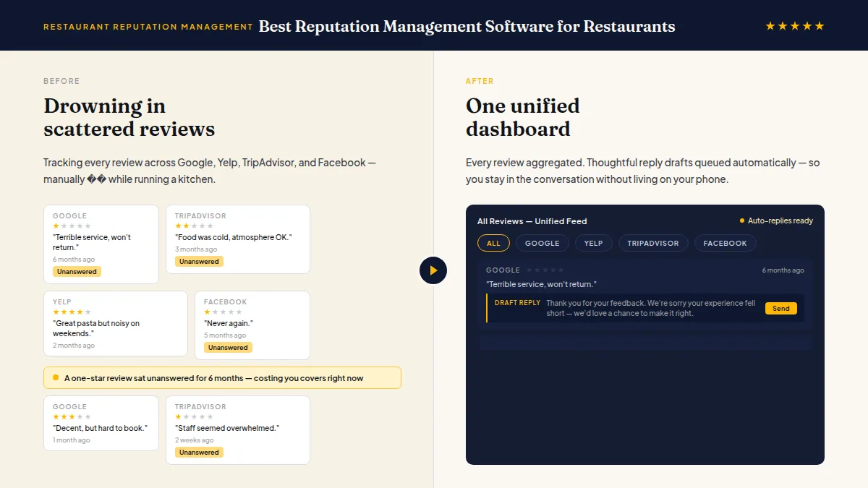The width and height of the screenshot is (868, 488).
Task: Click the one-star review alert banner text
Action: point(213,378)
